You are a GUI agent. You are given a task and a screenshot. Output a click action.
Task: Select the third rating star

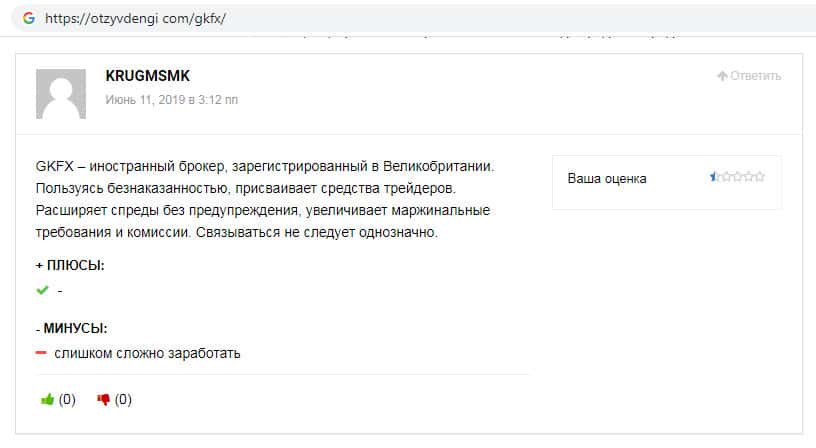738,177
